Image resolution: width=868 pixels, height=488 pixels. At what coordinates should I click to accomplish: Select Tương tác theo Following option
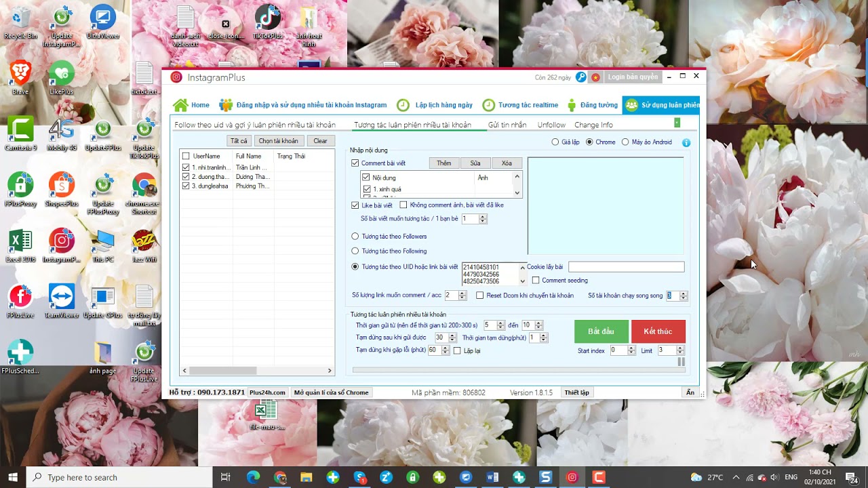click(x=355, y=251)
